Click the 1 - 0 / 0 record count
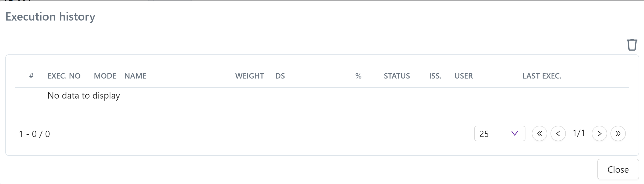This screenshot has width=644, height=184. tap(34, 134)
